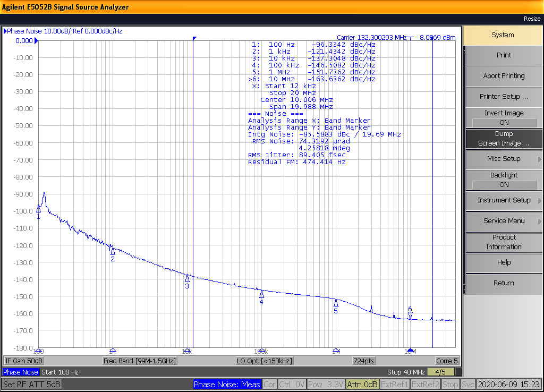Image resolution: width=544 pixels, height=392 pixels.
Task: Click the RMS Jitter 89.405 fsec readout
Action: [x=296, y=155]
